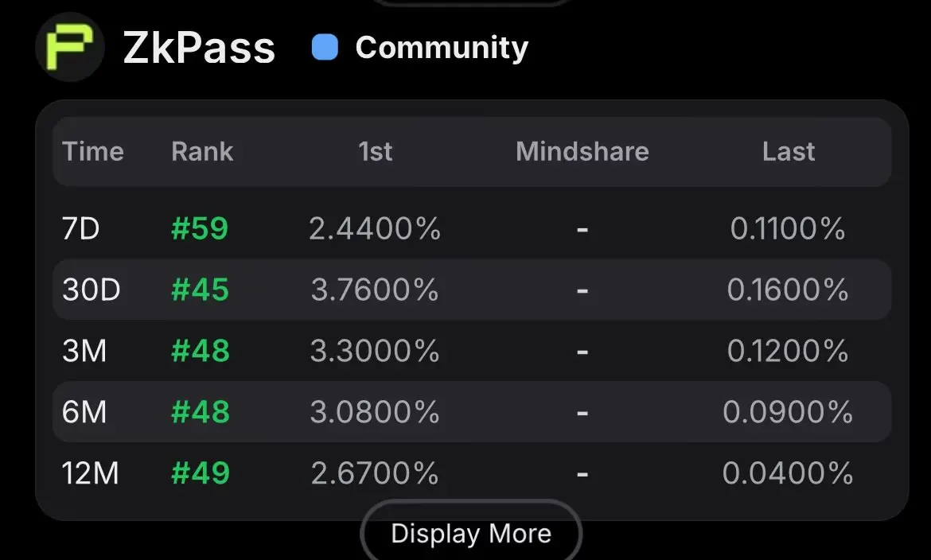Click the Mindshare dash in 7D row
Viewport: 931px width, 560px height.
pos(582,229)
